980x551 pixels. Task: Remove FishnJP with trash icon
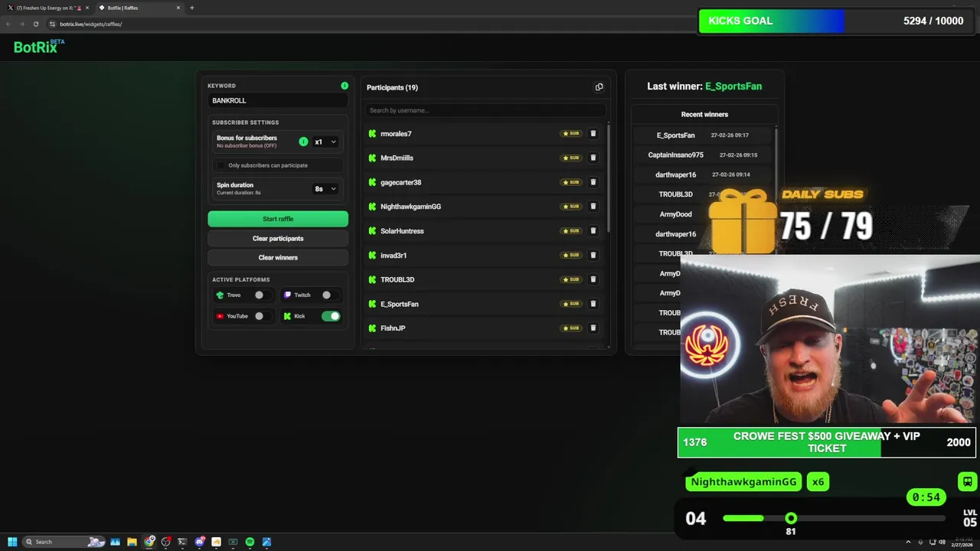coord(593,328)
